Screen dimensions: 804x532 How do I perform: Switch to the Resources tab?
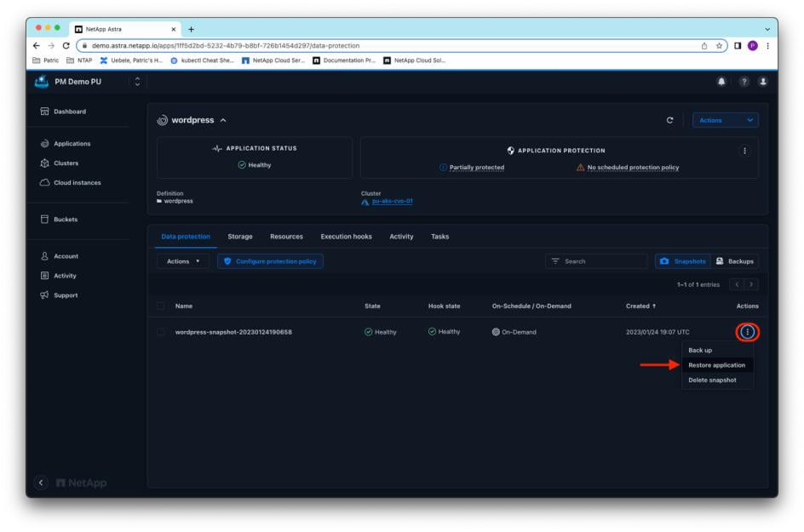pyautogui.click(x=286, y=237)
